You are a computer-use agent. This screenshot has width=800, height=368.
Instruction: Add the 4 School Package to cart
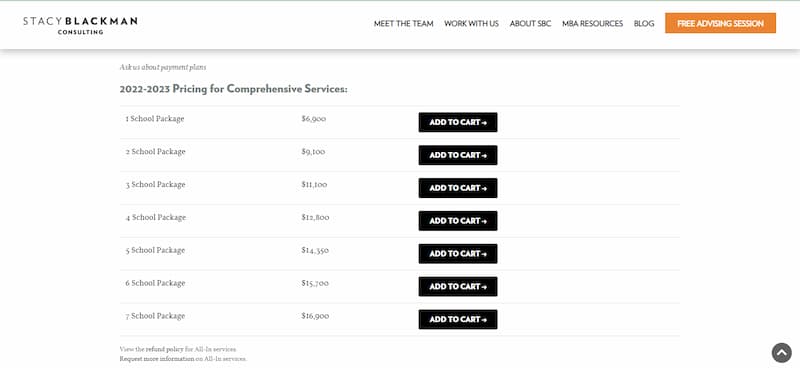458,220
